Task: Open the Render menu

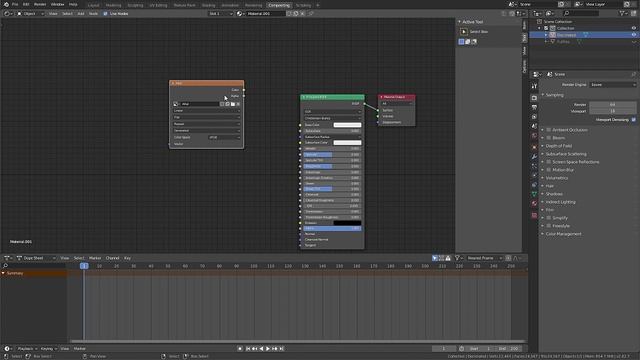Action: coord(40,4)
